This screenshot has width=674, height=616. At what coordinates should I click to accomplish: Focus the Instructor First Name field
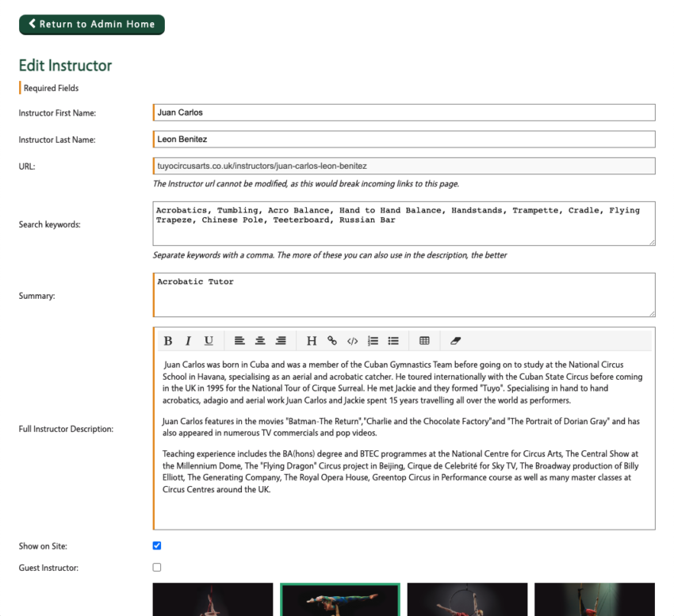[x=404, y=113]
